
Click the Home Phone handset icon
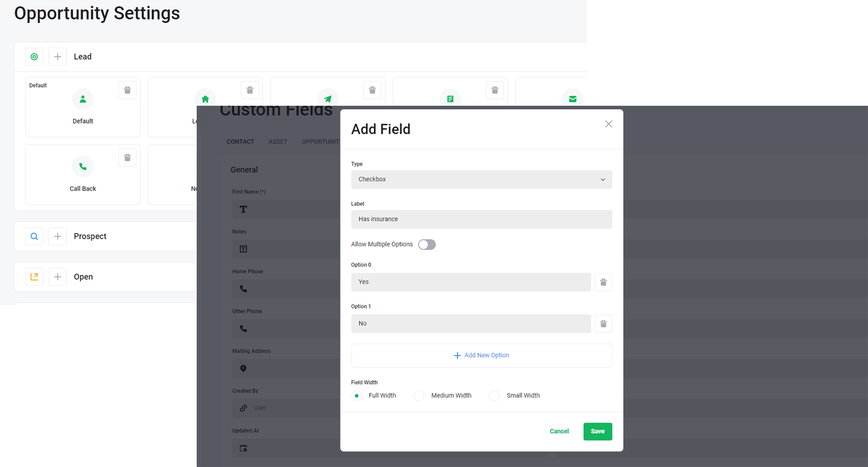[244, 289]
